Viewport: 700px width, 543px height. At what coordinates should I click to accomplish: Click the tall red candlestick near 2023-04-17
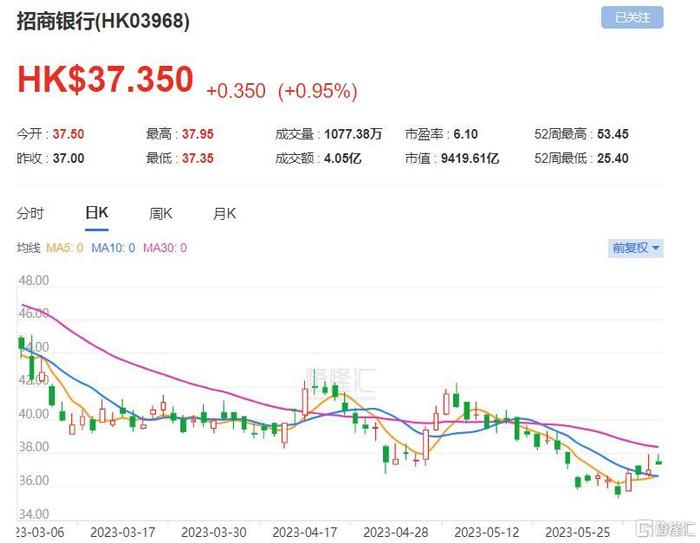305,400
